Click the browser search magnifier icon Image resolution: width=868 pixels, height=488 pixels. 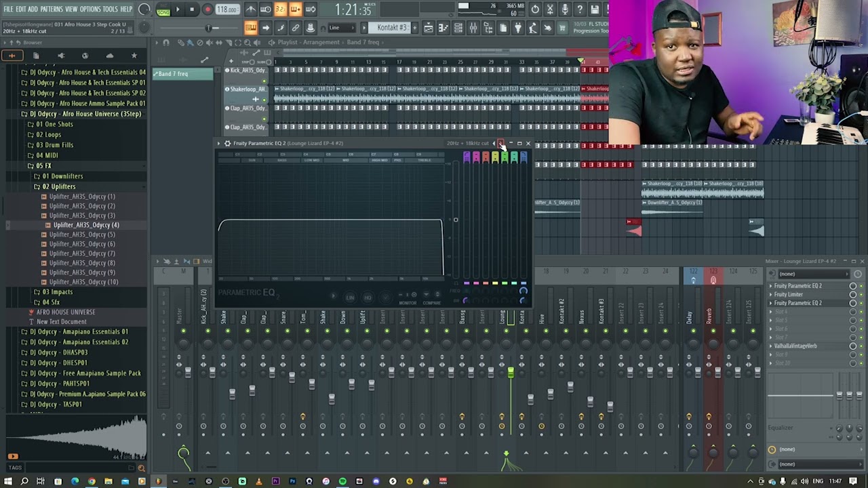click(141, 468)
